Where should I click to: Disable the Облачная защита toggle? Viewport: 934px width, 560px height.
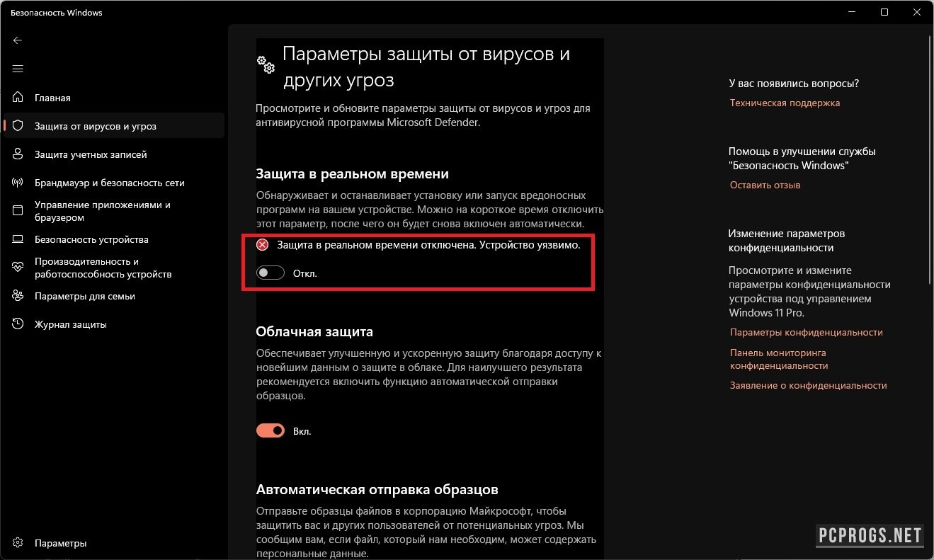pyautogui.click(x=270, y=430)
